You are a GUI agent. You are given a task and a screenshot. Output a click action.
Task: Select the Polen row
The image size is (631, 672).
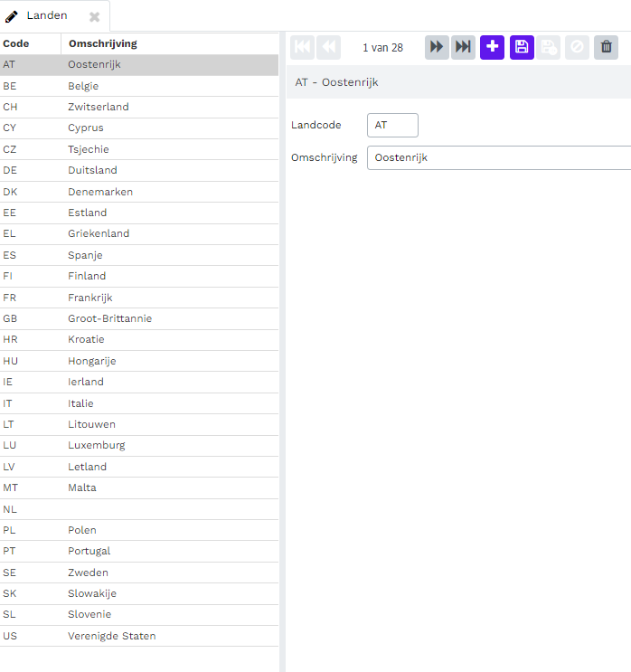click(x=139, y=531)
